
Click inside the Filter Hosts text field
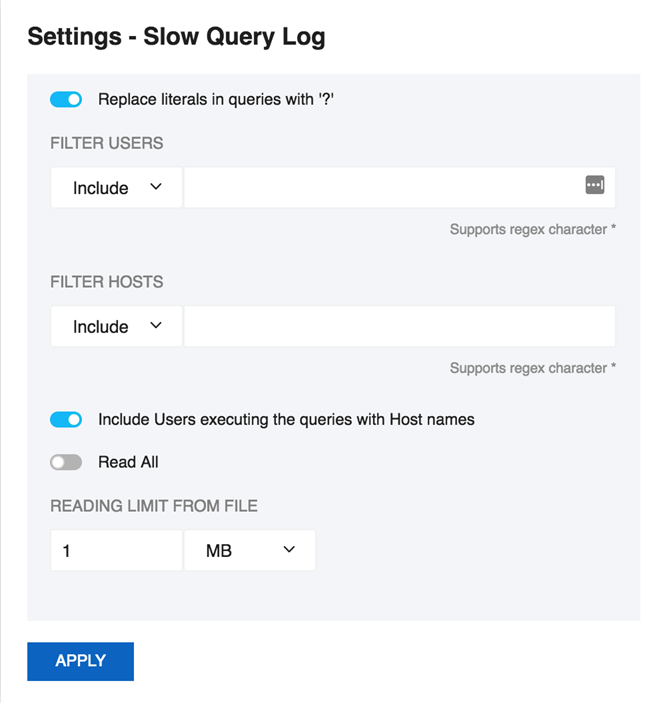pyautogui.click(x=398, y=327)
